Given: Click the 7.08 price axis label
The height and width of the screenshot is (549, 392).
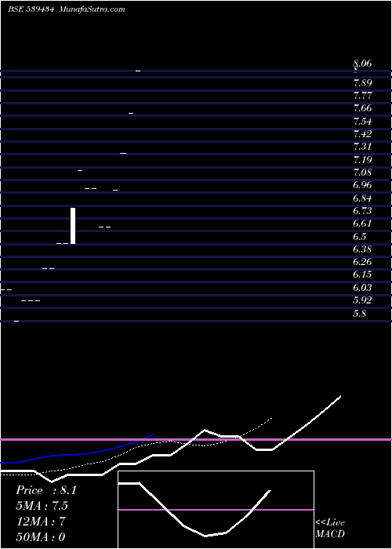Looking at the screenshot, I should coord(362,173).
